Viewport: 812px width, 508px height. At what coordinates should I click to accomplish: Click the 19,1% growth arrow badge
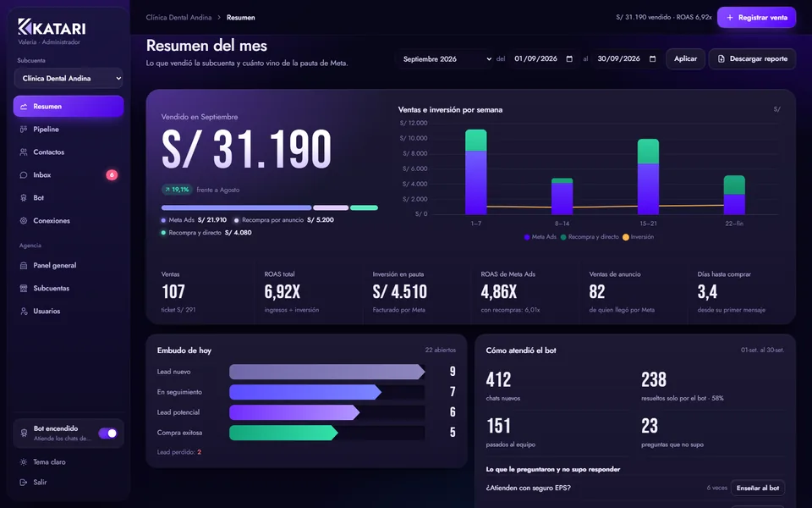pyautogui.click(x=177, y=190)
